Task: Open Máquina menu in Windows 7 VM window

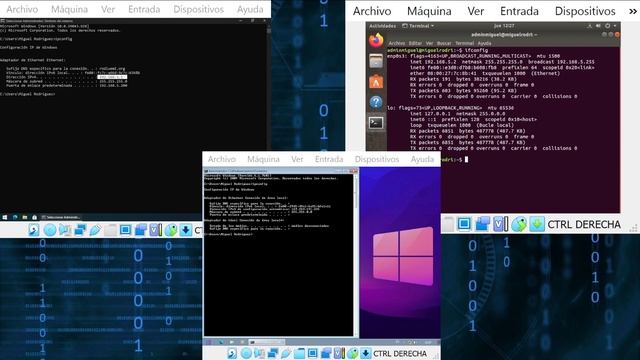Action: point(263,159)
